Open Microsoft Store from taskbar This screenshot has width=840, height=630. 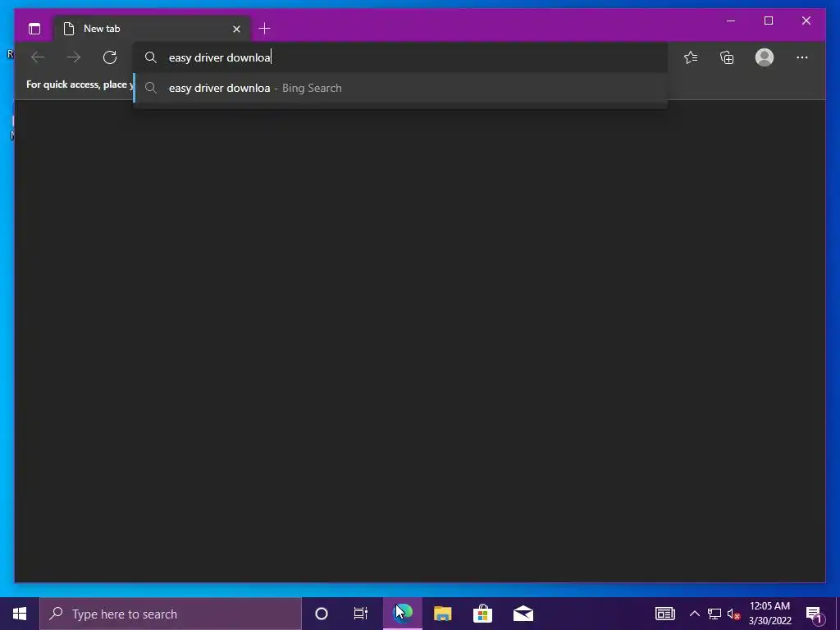pyautogui.click(x=482, y=614)
